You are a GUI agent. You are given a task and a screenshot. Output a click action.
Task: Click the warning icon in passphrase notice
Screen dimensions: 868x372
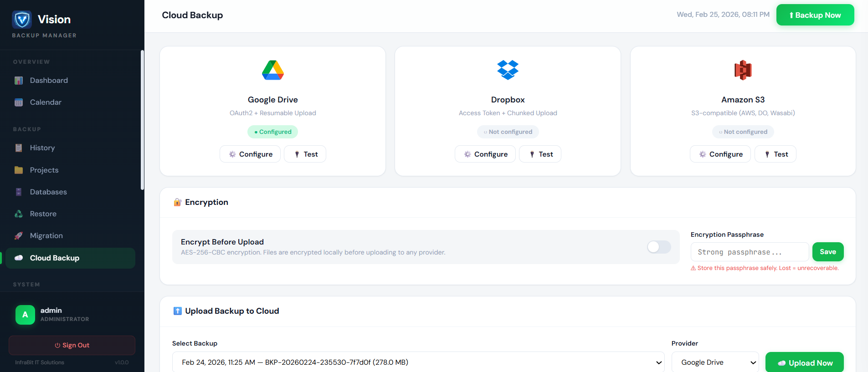point(693,268)
